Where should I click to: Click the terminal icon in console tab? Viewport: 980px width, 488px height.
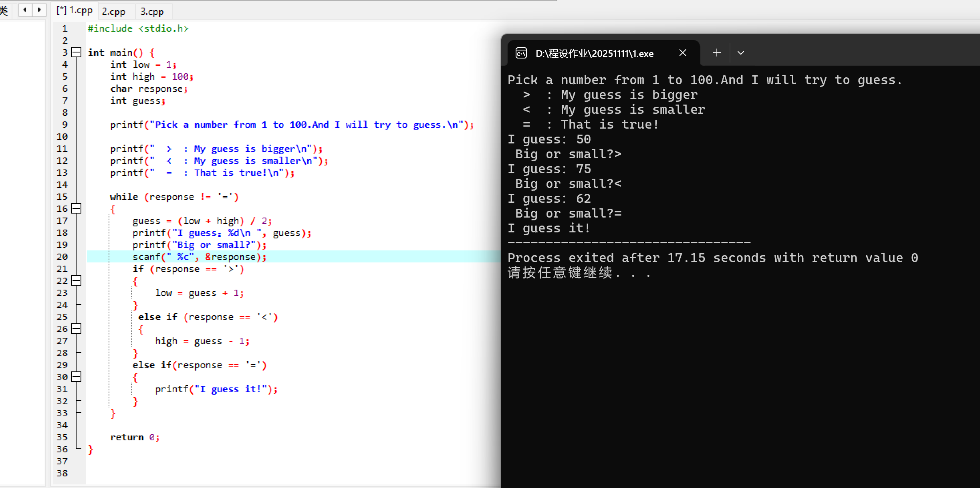(521, 53)
